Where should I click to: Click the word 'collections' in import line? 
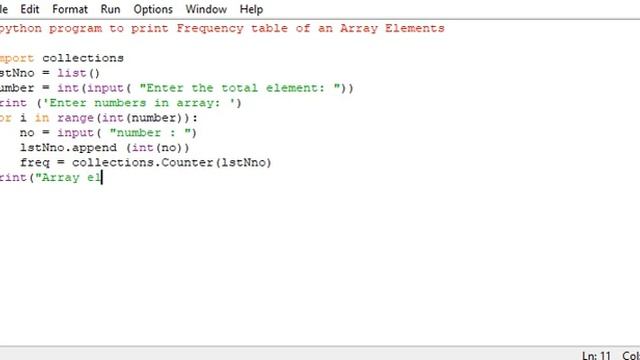click(x=83, y=58)
